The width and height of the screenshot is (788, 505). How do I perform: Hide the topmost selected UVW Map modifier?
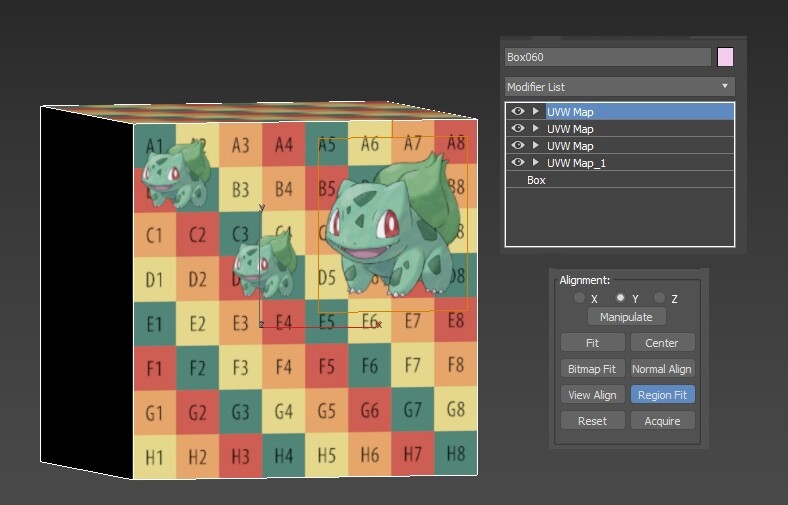tap(518, 112)
